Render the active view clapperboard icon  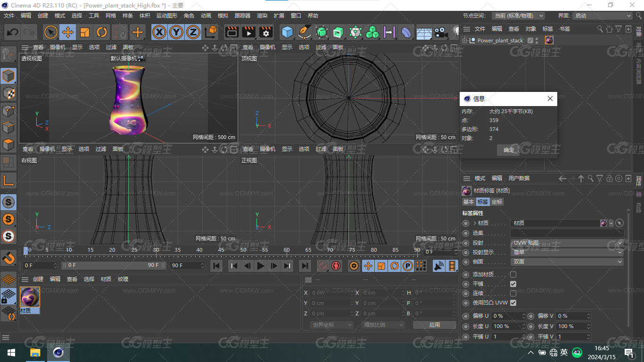click(231, 32)
